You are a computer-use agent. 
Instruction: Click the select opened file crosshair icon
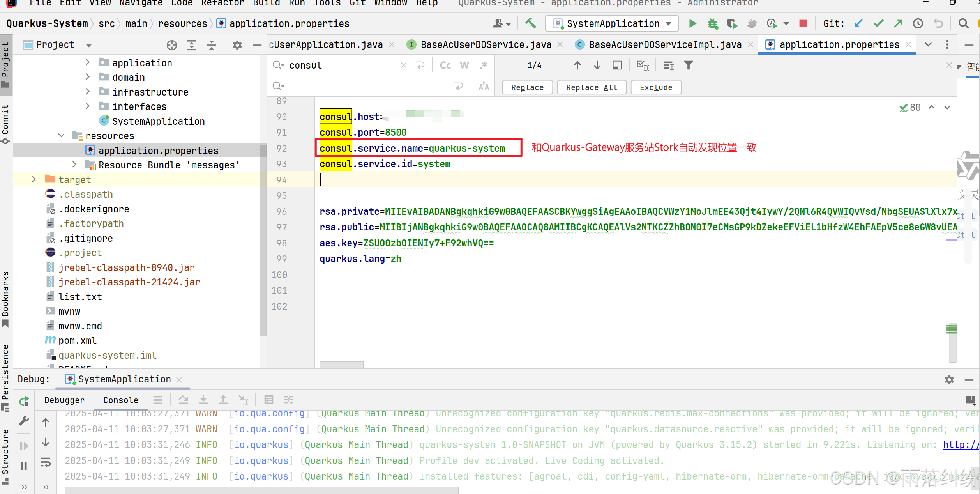tap(171, 45)
